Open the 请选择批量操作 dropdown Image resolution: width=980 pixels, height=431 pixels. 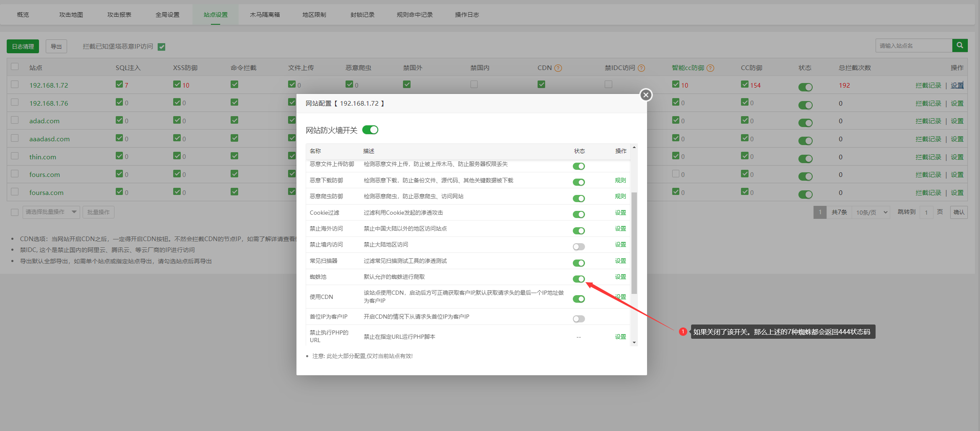coord(51,212)
